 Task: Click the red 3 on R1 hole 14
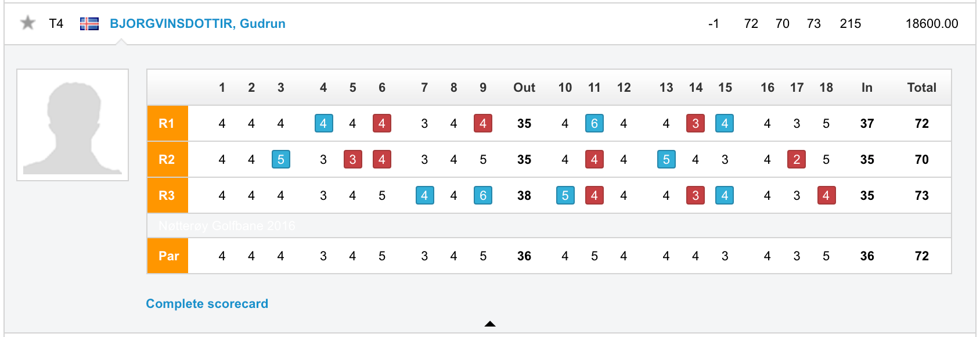pyautogui.click(x=696, y=123)
